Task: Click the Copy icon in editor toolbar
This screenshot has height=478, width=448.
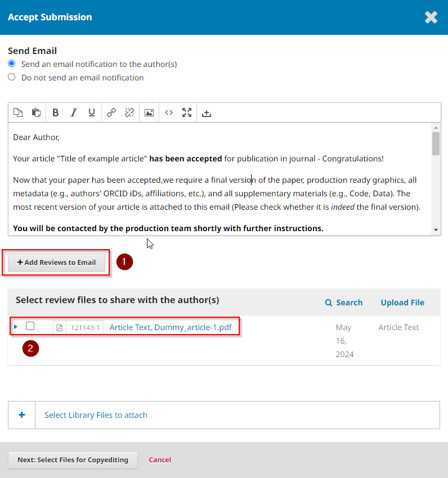Action: (x=18, y=112)
